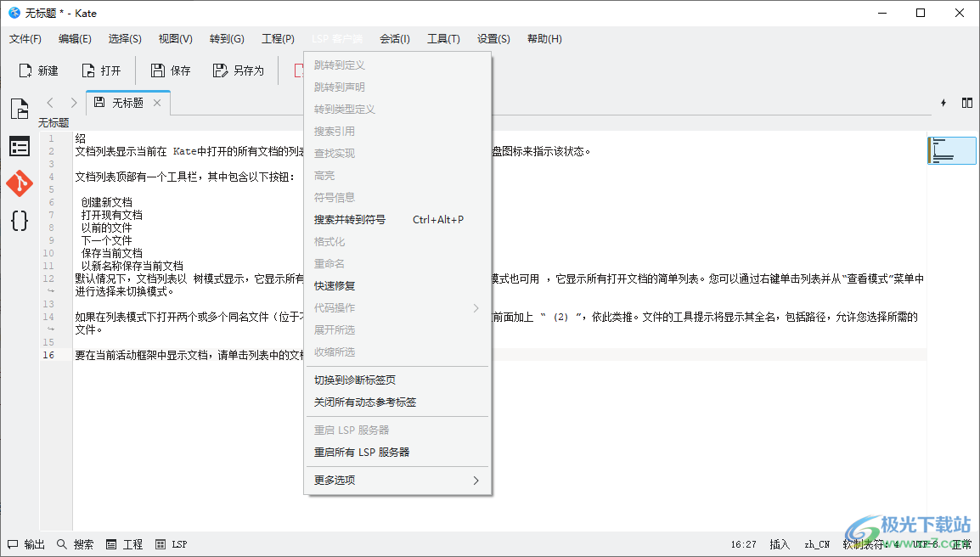Open the 转到(G) menu

click(227, 39)
